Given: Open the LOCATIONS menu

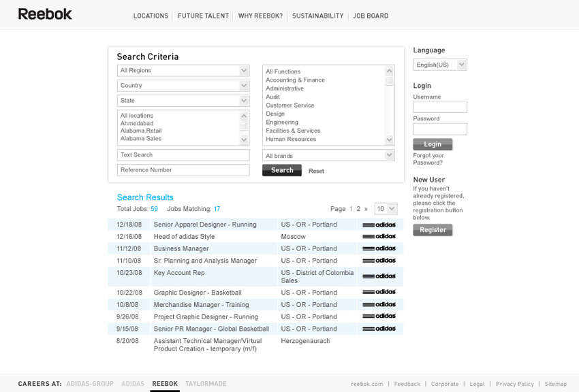Looking at the screenshot, I should click(151, 16).
